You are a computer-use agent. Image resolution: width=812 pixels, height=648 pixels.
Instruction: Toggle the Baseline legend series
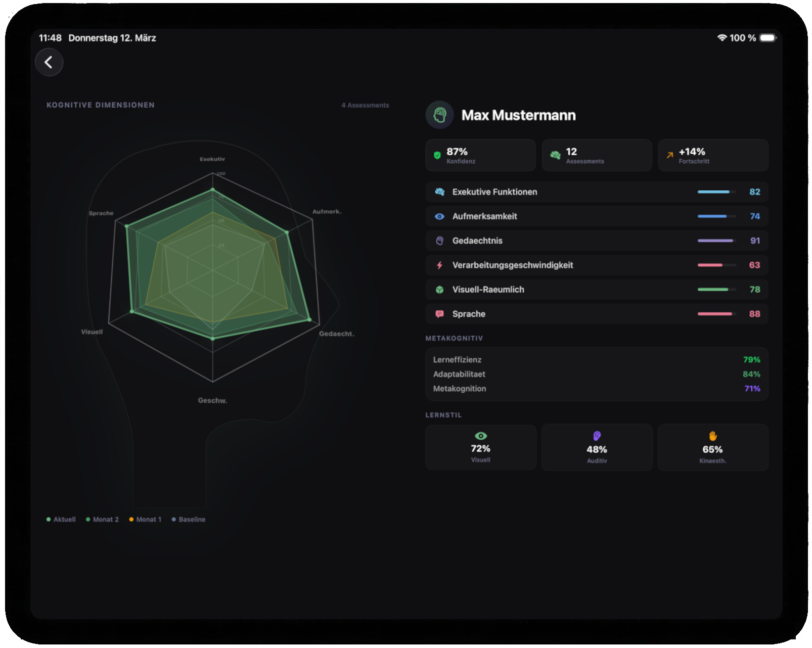[189, 519]
